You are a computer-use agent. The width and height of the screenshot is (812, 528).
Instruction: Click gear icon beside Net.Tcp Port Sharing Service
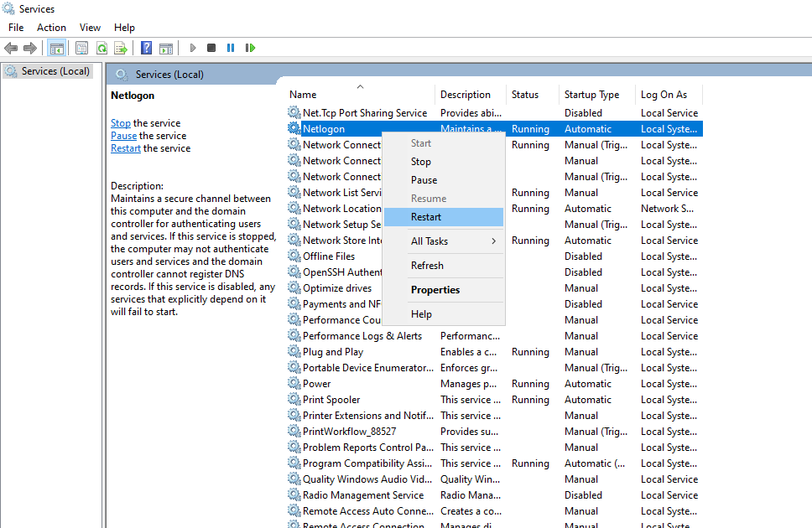pos(294,112)
